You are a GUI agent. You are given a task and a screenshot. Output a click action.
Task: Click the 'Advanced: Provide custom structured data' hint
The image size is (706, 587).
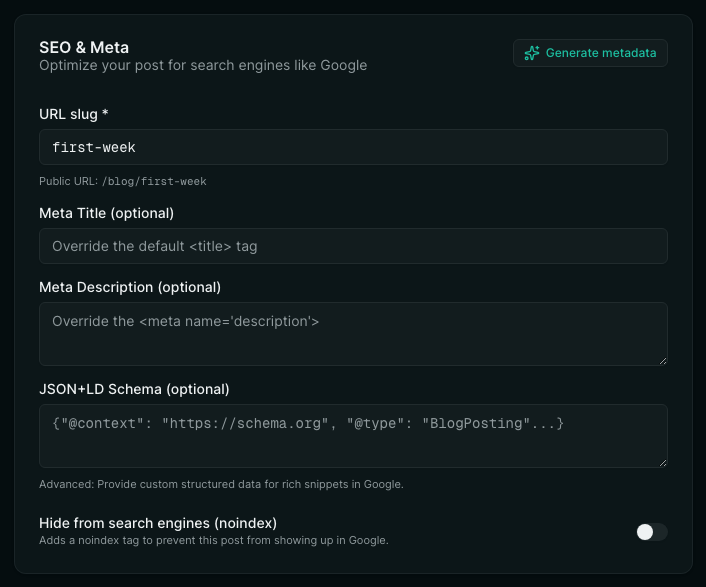point(221,484)
